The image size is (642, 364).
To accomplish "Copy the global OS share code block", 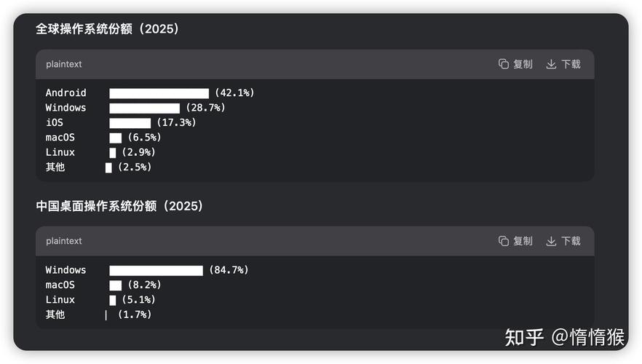I will click(515, 64).
